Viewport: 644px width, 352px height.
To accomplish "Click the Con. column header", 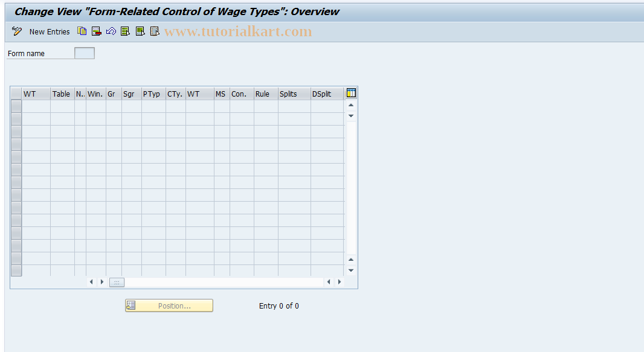I will click(x=242, y=94).
